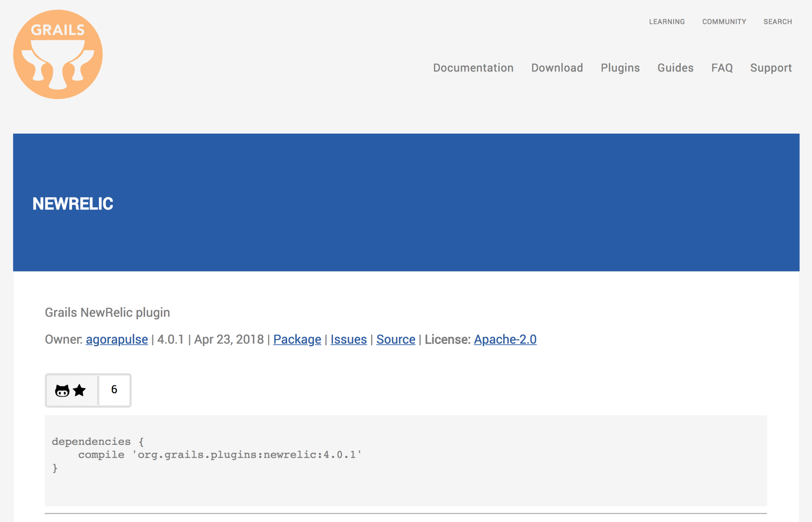
Task: Open the COMMUNITY top menu
Action: coord(724,22)
